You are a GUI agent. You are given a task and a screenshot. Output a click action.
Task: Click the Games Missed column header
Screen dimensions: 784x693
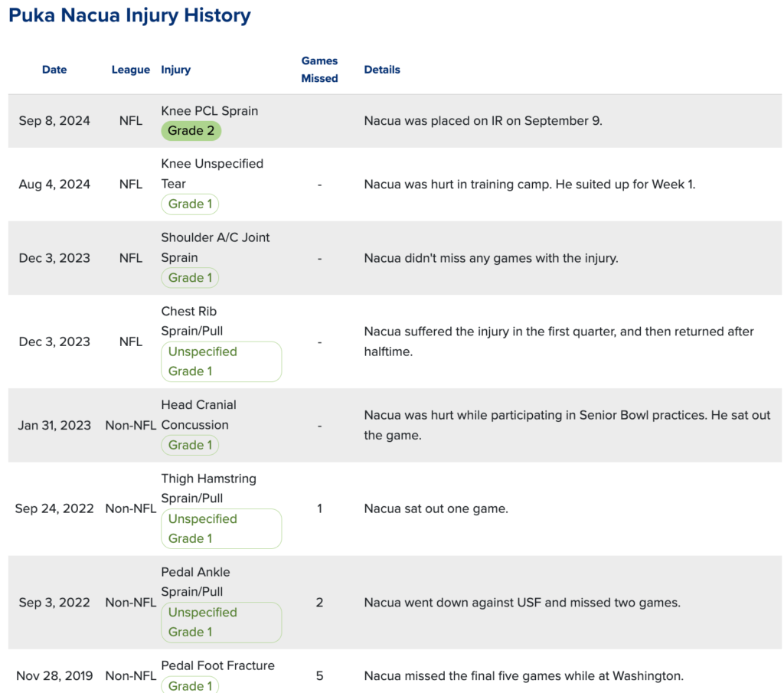pyautogui.click(x=319, y=70)
